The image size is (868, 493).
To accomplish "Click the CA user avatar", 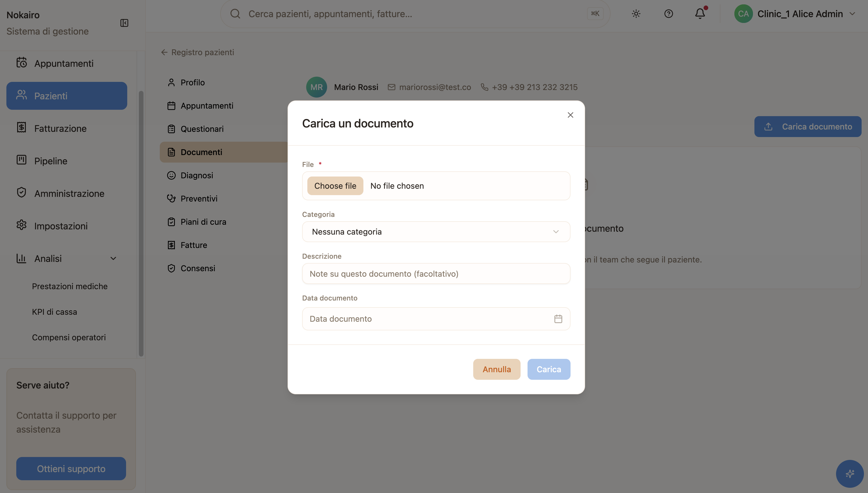I will [x=743, y=14].
